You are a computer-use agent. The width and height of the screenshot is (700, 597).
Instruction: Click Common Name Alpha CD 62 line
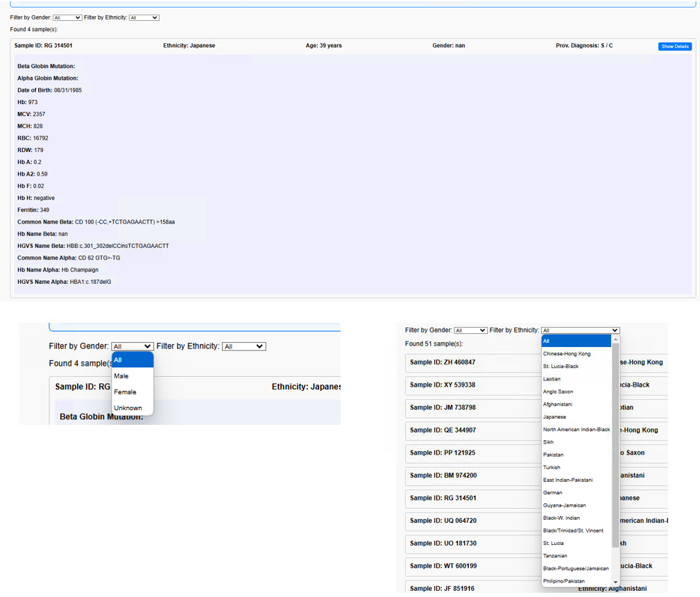[69, 258]
